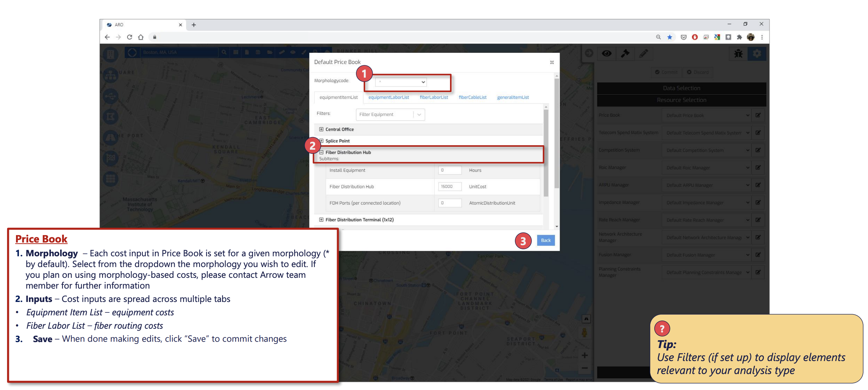Switch to the equipmentLaborList tab

389,97
